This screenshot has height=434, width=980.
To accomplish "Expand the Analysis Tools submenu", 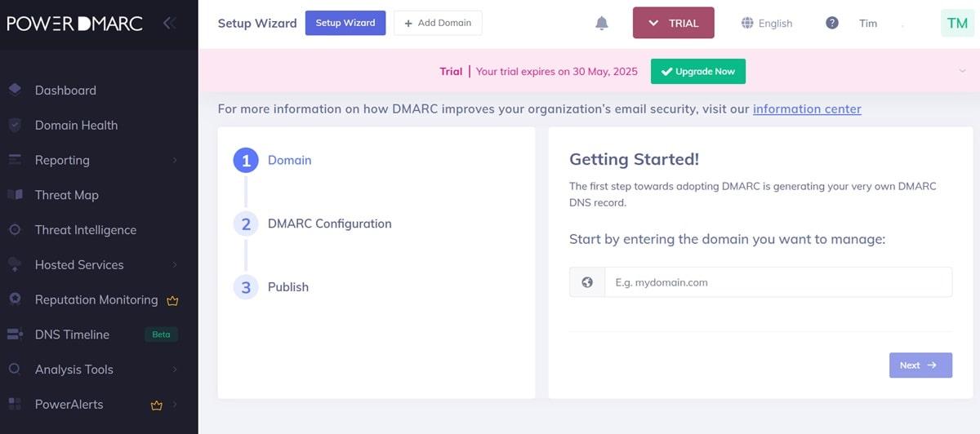I will pyautogui.click(x=175, y=370).
